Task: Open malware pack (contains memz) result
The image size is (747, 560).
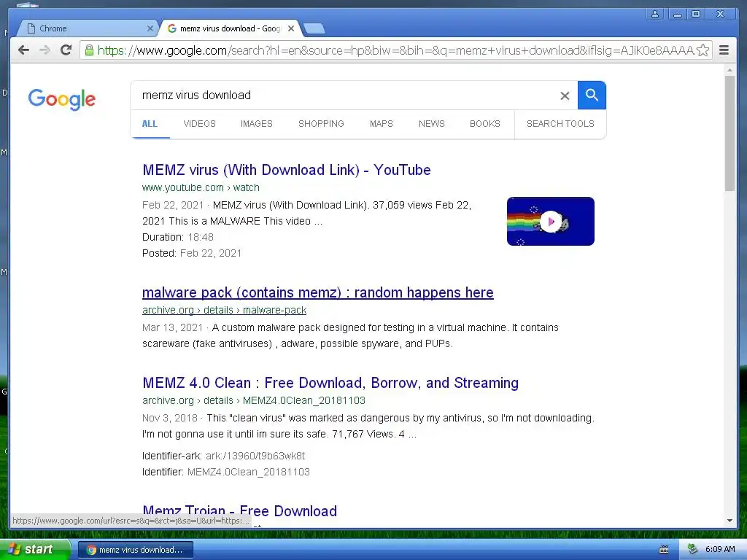Action: pyautogui.click(x=318, y=292)
